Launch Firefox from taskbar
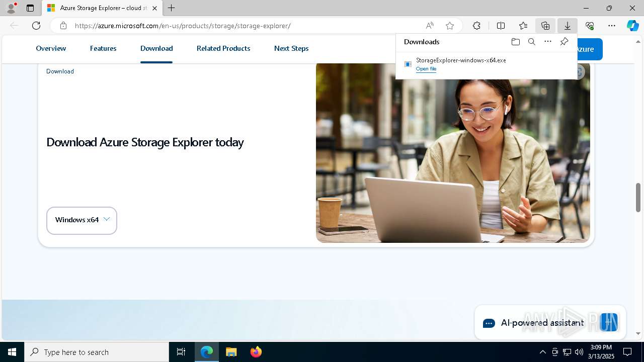Viewport: 644px width, 362px height. click(x=256, y=352)
